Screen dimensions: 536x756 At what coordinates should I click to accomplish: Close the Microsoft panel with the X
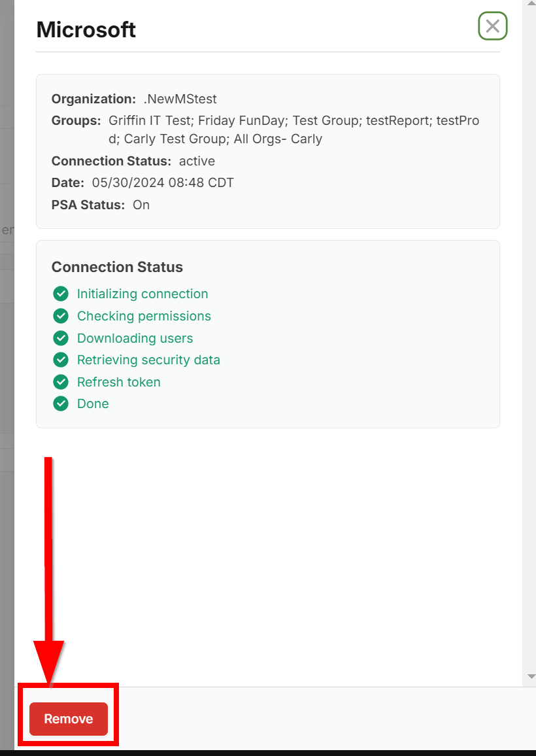point(492,26)
